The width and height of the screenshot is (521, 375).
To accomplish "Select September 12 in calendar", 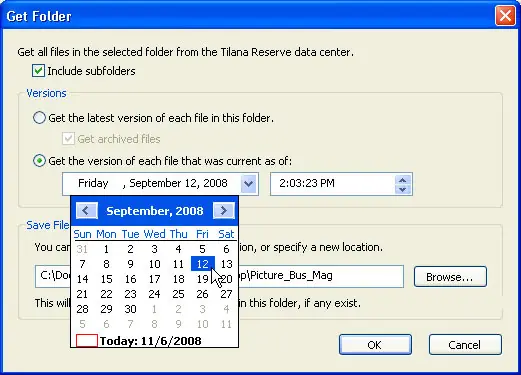I will point(203,264).
